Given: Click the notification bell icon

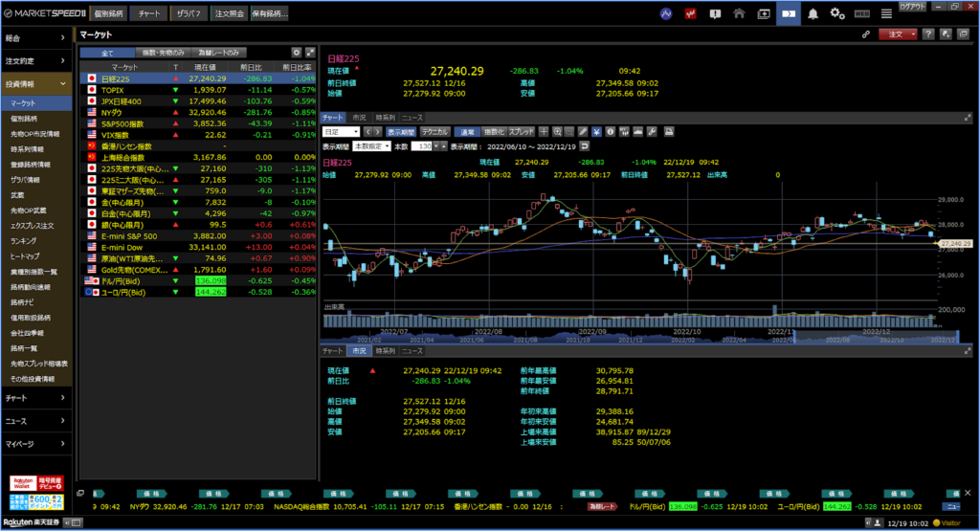Looking at the screenshot, I should [813, 13].
